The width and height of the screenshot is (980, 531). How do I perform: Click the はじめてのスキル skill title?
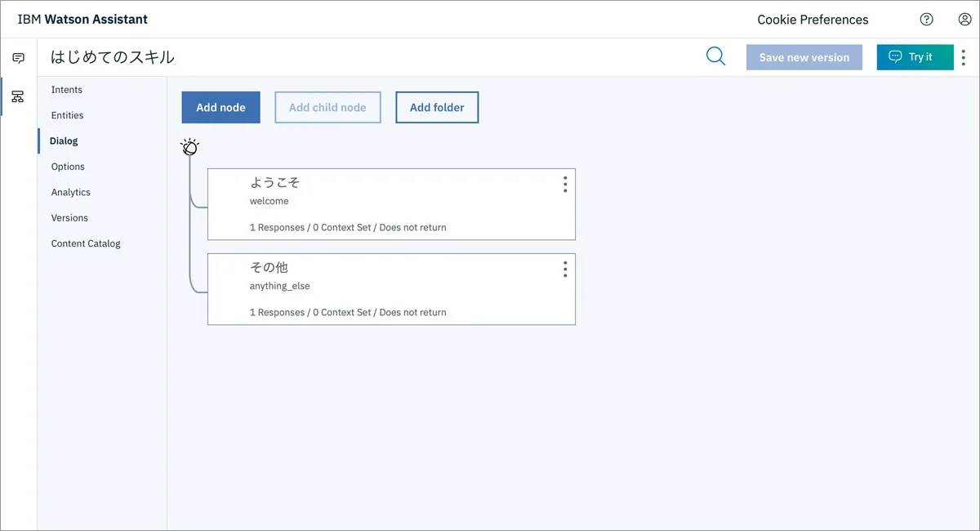(x=113, y=57)
